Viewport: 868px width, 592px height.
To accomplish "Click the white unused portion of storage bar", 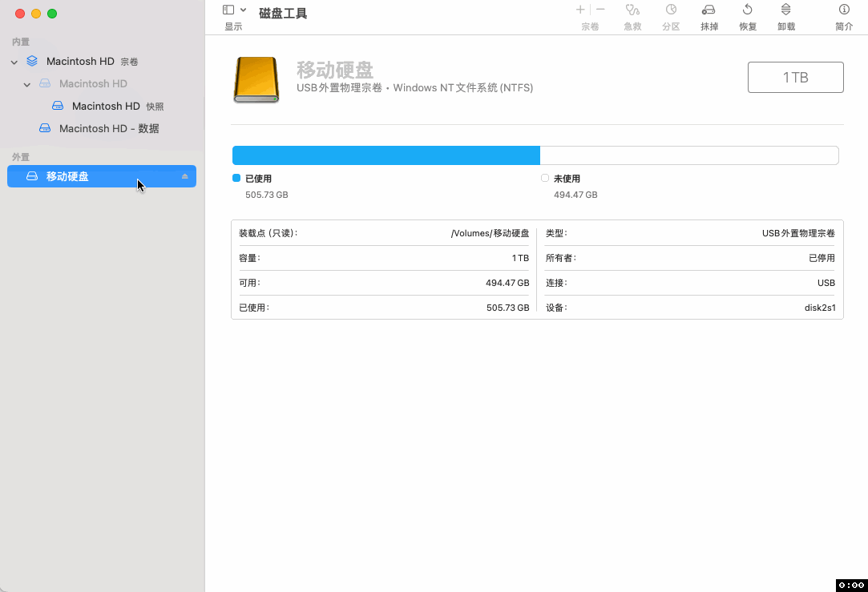I will point(689,155).
